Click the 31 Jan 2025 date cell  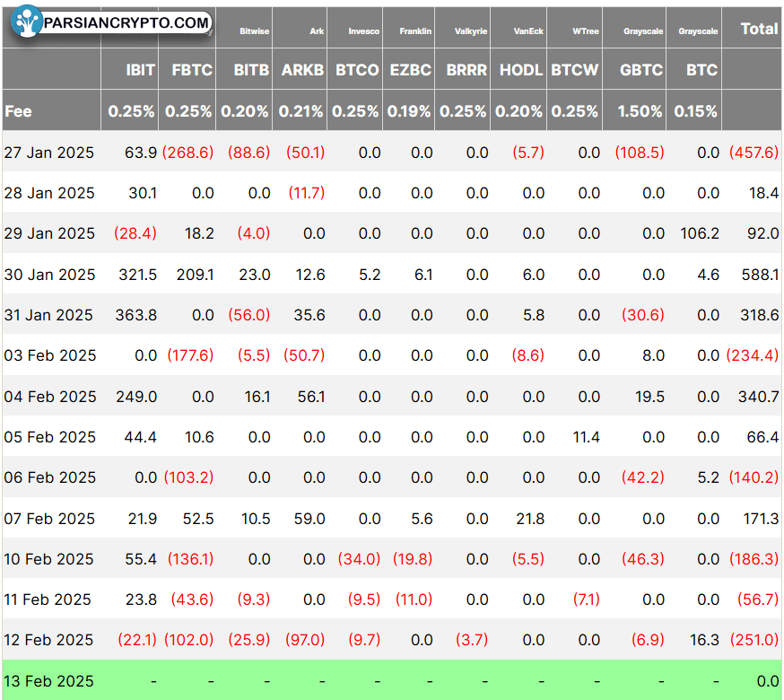pos(48,315)
